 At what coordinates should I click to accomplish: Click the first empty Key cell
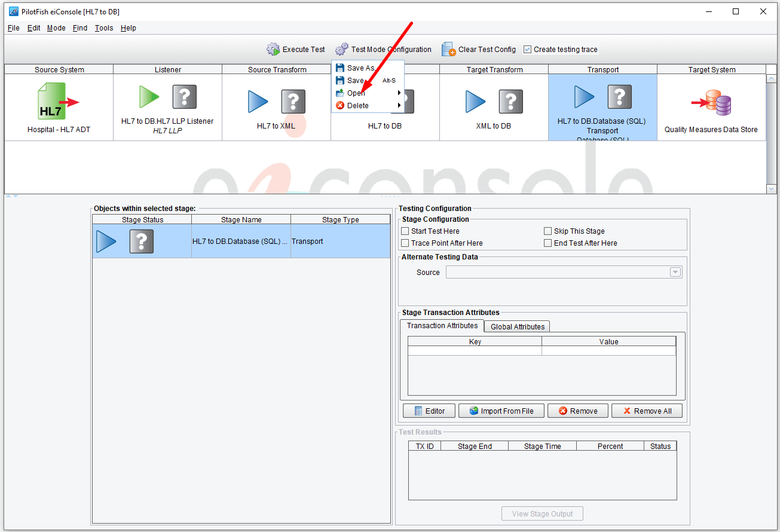click(475, 351)
